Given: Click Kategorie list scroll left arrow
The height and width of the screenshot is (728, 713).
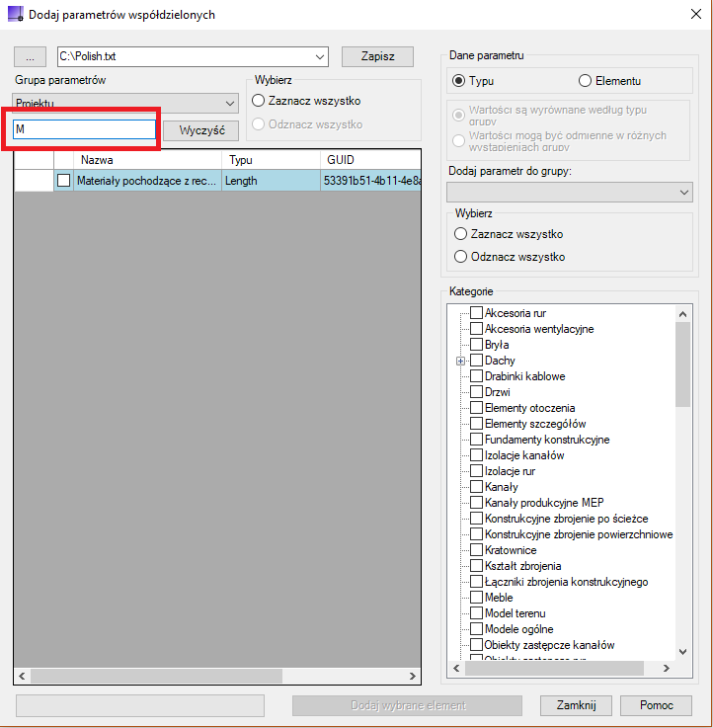Looking at the screenshot, I should [456, 668].
